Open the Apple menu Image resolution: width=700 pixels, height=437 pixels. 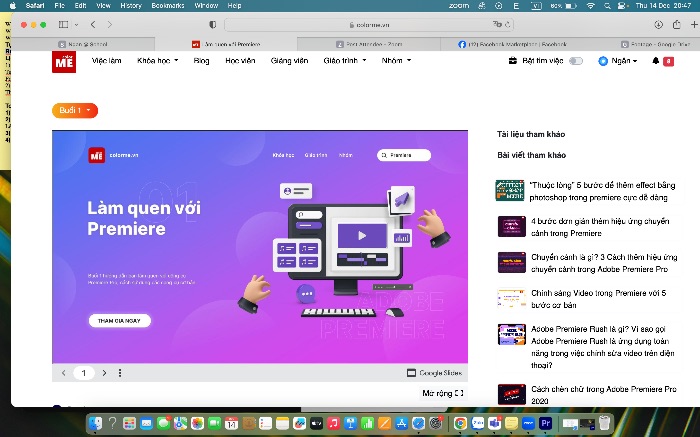click(x=12, y=6)
